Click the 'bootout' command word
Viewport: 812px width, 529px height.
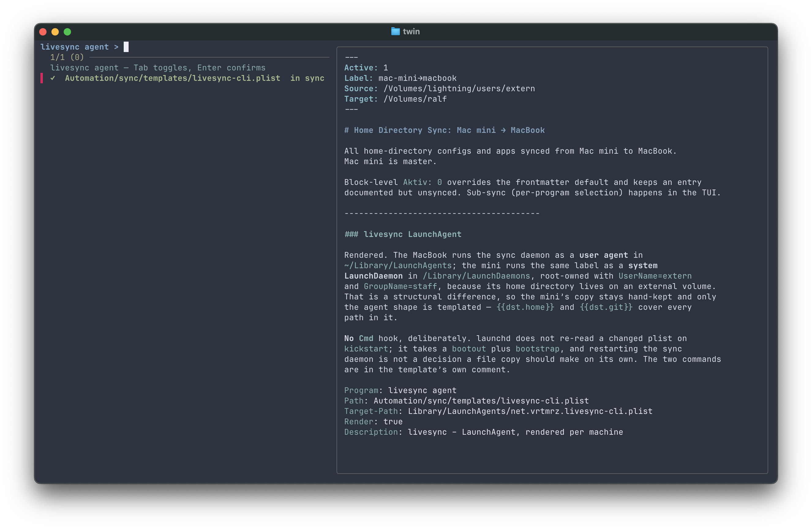(469, 349)
